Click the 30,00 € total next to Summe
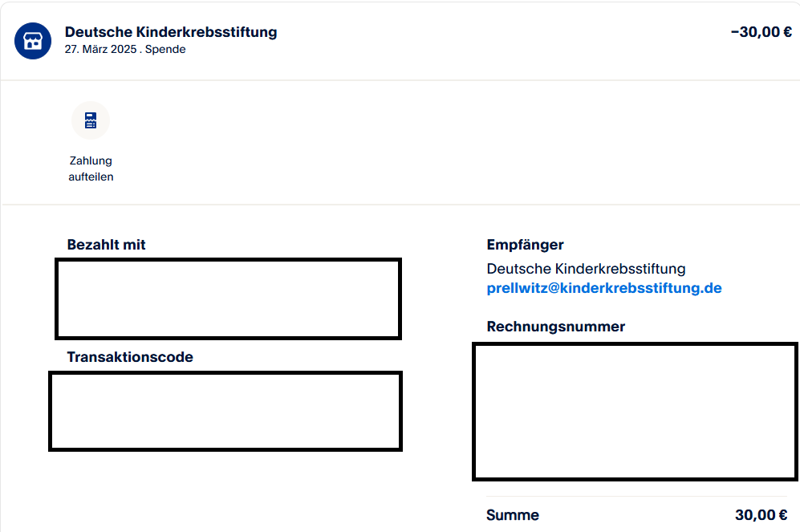 761,515
